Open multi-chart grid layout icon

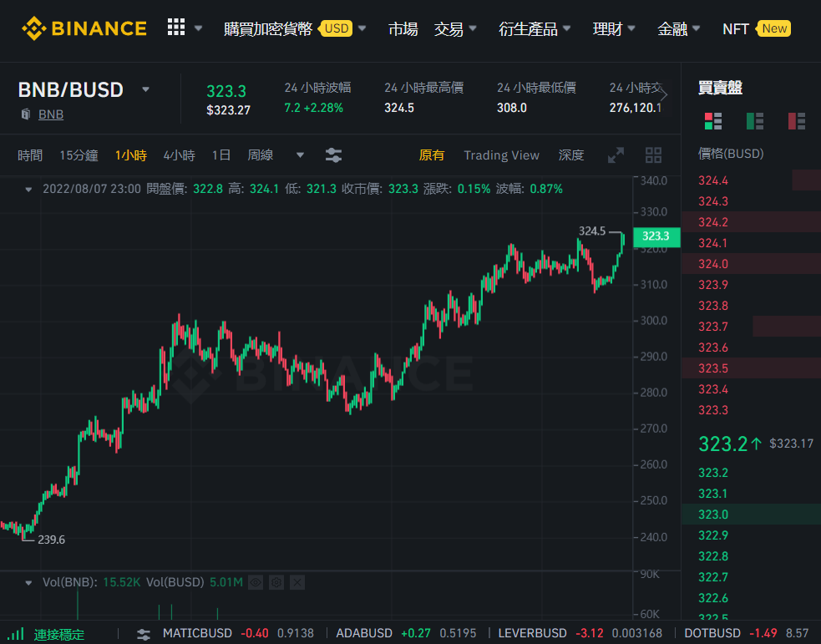653,155
